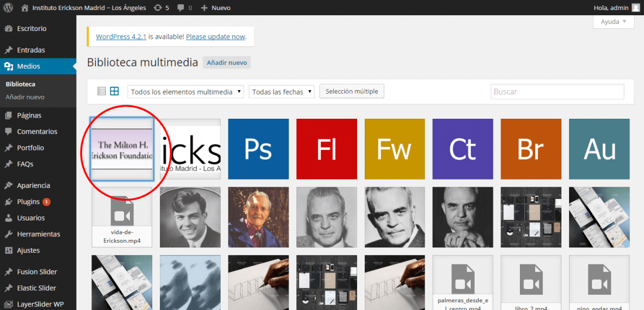
Task: Select the red Fl tile thumbnail
Action: click(327, 149)
